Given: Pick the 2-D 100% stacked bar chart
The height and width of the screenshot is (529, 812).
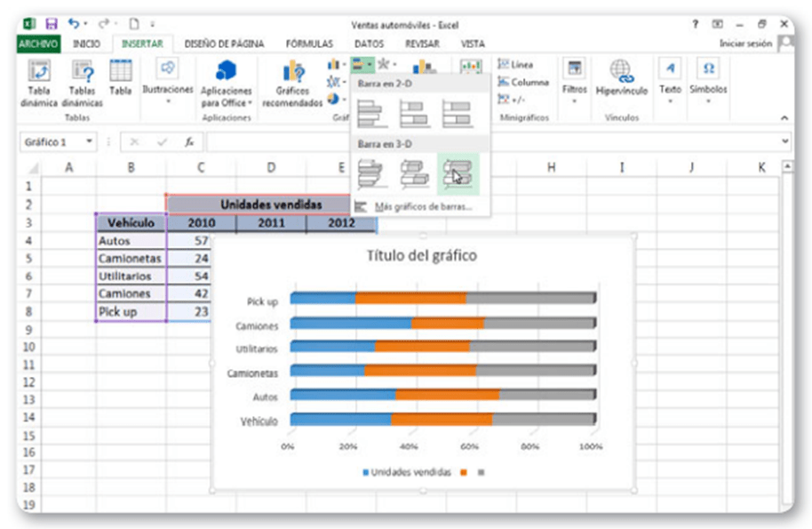Looking at the screenshot, I should (x=458, y=114).
